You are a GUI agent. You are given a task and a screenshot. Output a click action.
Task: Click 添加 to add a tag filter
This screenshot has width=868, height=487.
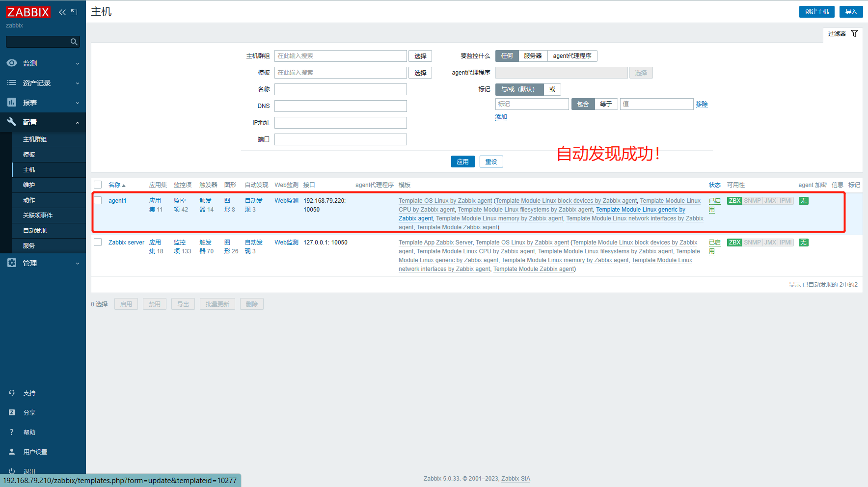click(501, 117)
